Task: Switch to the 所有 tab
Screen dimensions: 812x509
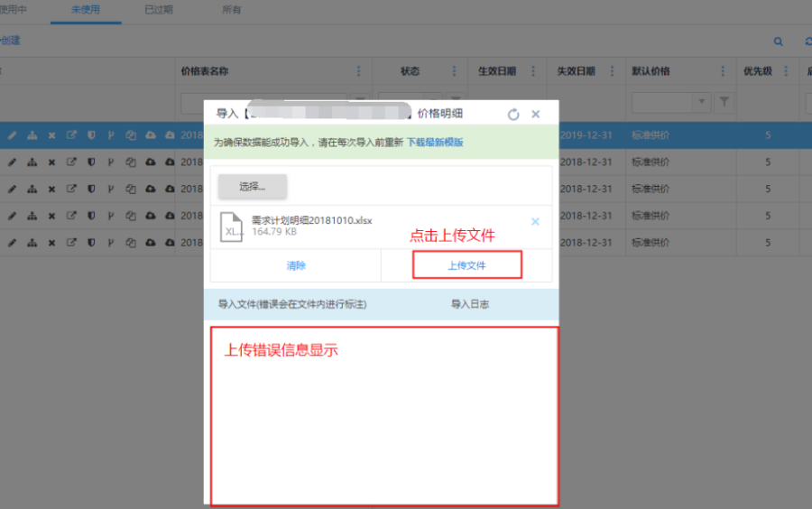Action: pos(231,10)
